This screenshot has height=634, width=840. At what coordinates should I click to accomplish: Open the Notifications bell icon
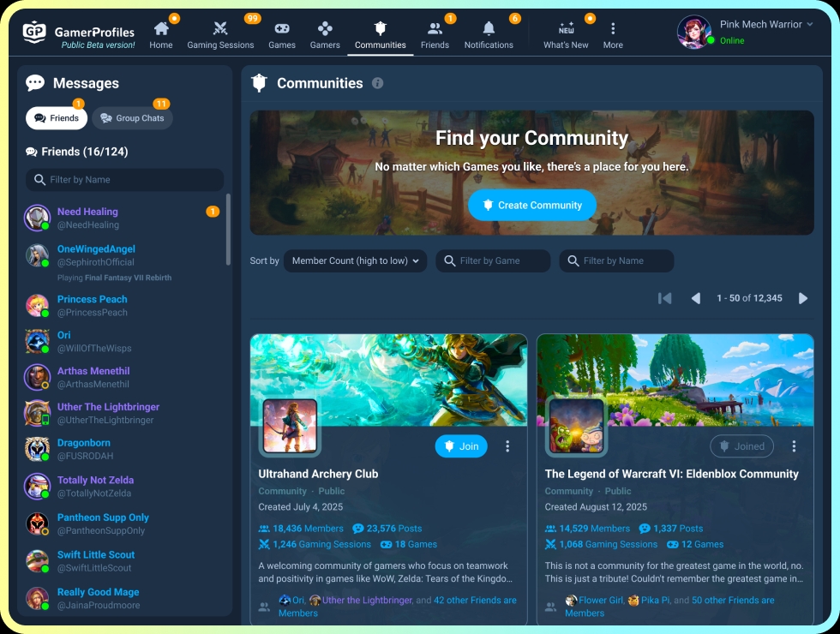(489, 27)
